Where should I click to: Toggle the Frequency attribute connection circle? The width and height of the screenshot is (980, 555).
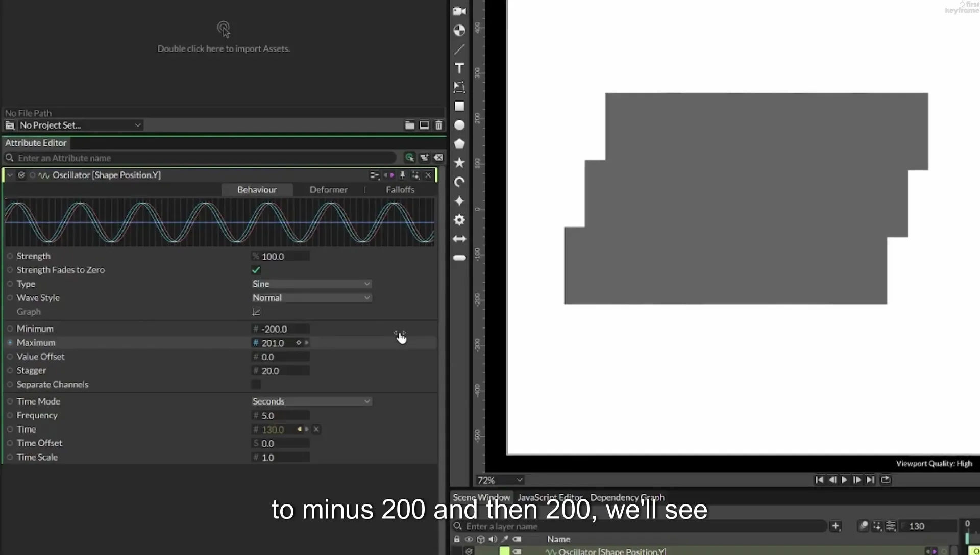pyautogui.click(x=10, y=415)
